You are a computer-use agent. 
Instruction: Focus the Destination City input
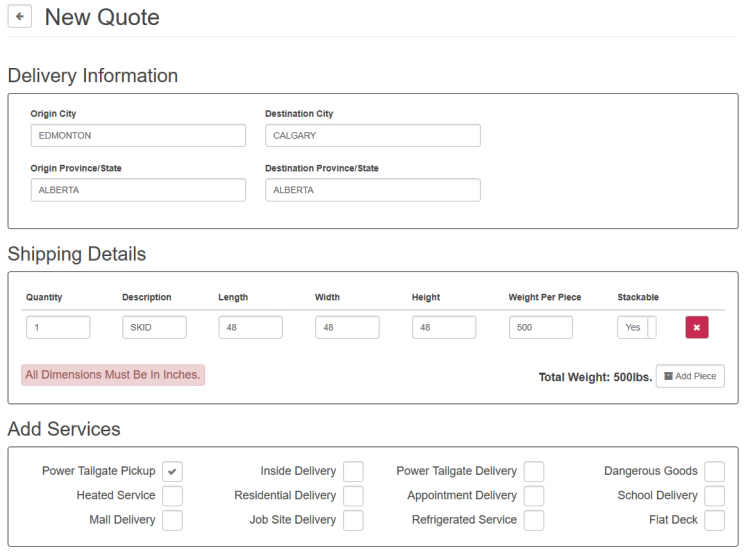click(372, 136)
